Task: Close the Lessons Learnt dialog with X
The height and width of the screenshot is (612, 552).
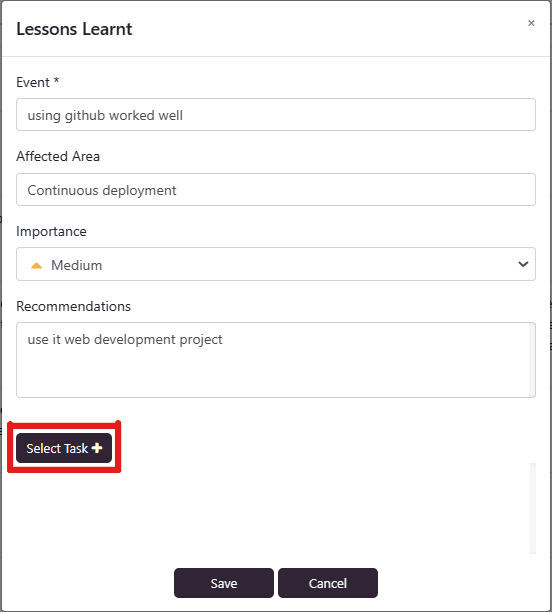Action: click(531, 23)
